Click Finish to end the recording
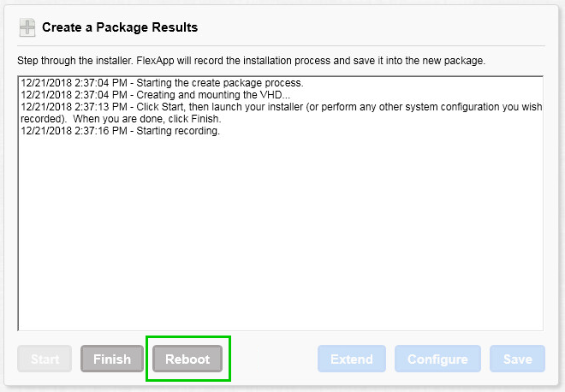This screenshot has height=392, width=565. 112,359
